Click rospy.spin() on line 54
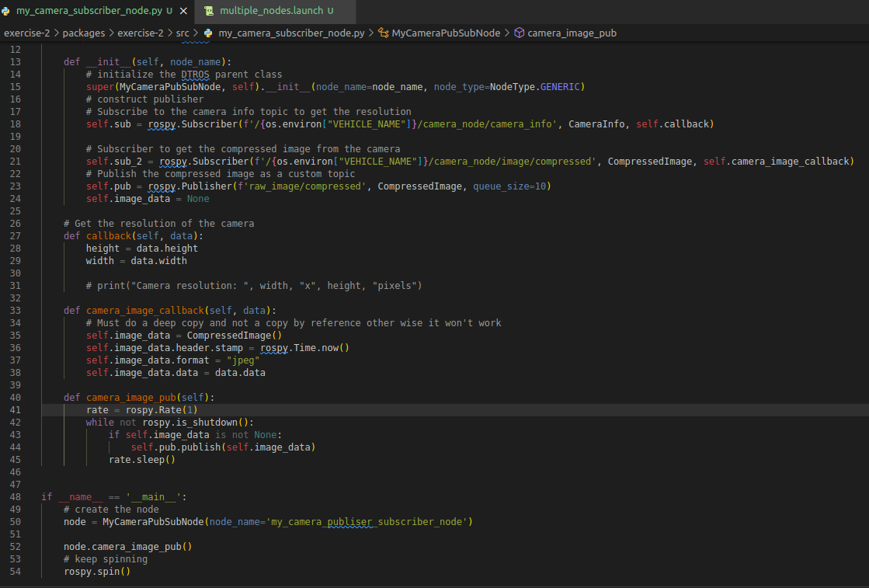Screen dimensions: 869x588 coord(97,572)
